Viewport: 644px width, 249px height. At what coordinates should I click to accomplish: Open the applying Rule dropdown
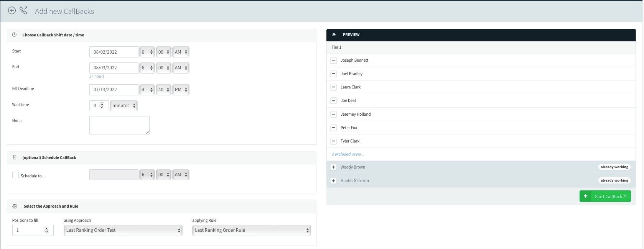click(251, 230)
